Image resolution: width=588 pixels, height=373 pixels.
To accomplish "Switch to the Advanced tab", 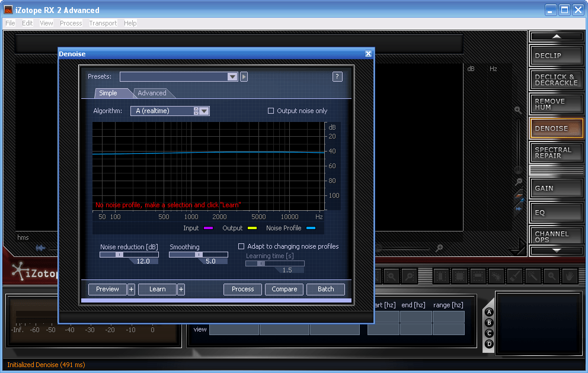I will click(x=152, y=94).
